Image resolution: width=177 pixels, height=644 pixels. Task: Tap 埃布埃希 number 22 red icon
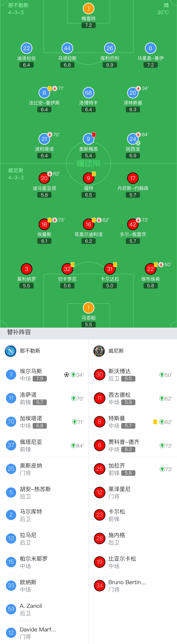point(150,269)
